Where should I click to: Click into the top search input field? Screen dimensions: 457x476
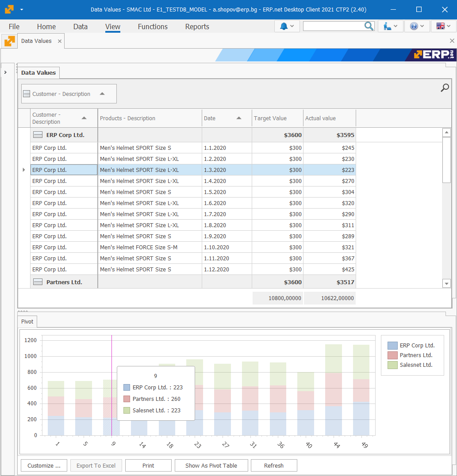pos(333,27)
